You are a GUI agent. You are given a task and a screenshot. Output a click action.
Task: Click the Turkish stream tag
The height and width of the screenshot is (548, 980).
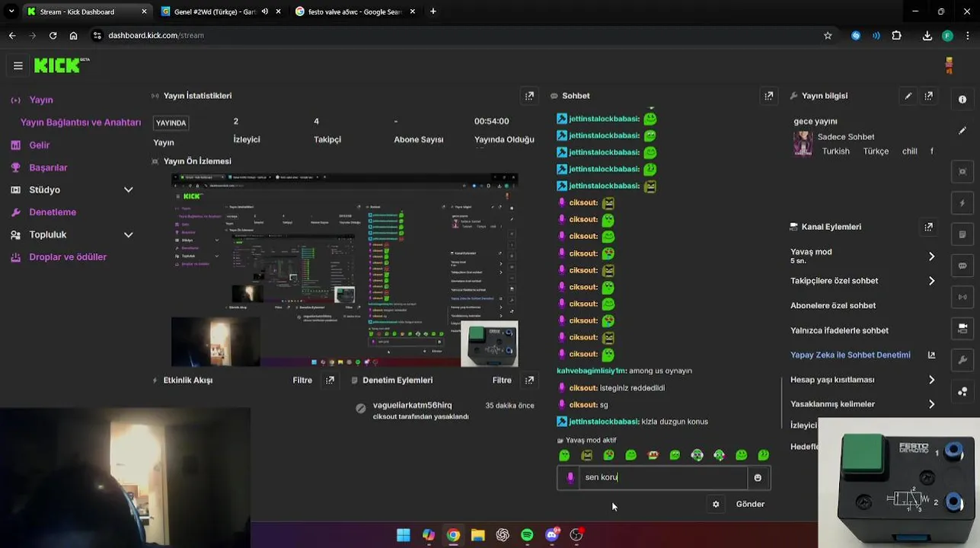(836, 151)
